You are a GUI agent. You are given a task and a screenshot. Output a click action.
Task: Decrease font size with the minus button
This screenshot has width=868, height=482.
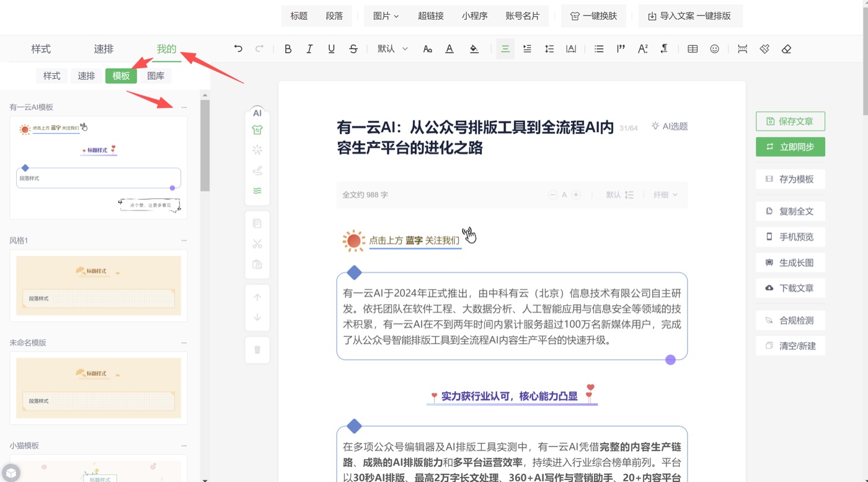tap(552, 195)
